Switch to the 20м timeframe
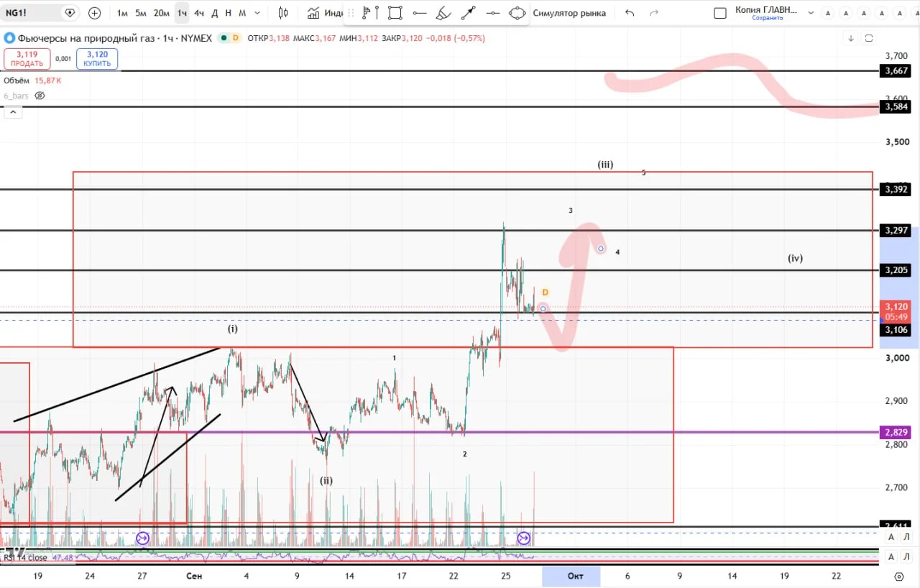This screenshot has width=920, height=588. [x=162, y=13]
